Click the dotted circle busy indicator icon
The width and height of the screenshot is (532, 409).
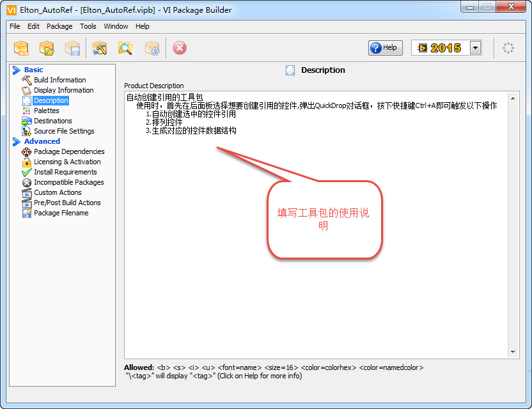(x=508, y=48)
